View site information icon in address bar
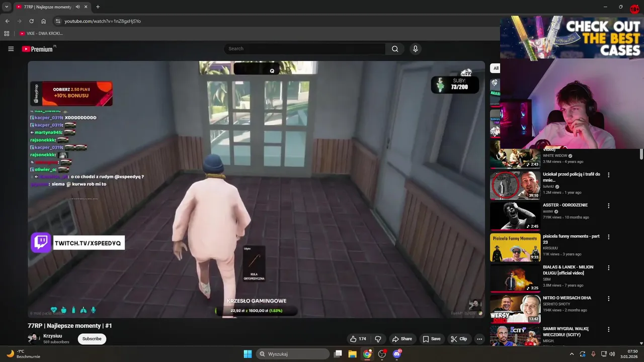 58,21
